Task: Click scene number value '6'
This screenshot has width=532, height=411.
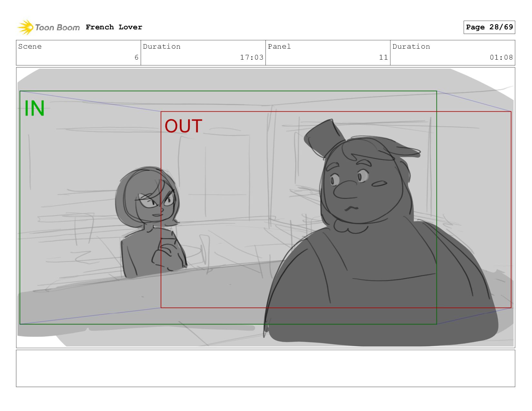Action: (x=136, y=57)
